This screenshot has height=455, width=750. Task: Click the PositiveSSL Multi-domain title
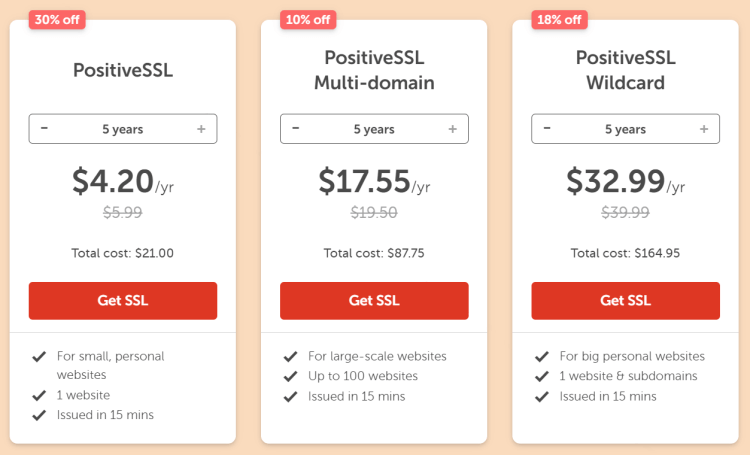(x=374, y=70)
